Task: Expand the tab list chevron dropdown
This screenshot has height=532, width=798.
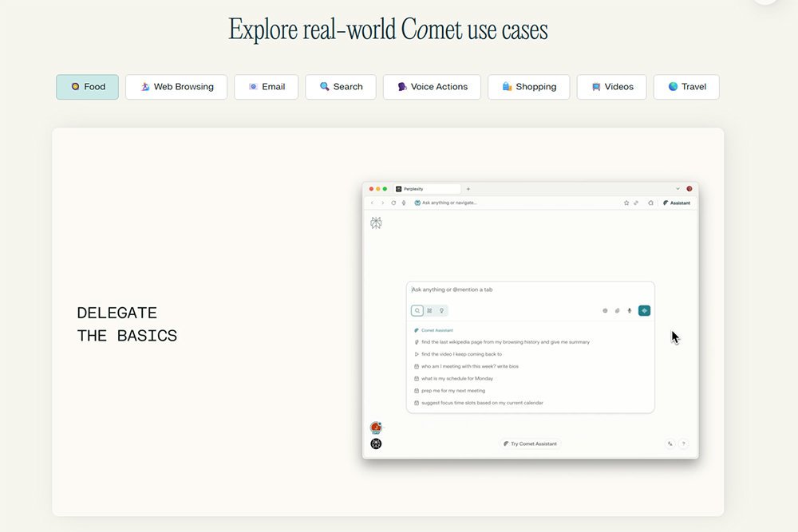Action: (x=678, y=189)
